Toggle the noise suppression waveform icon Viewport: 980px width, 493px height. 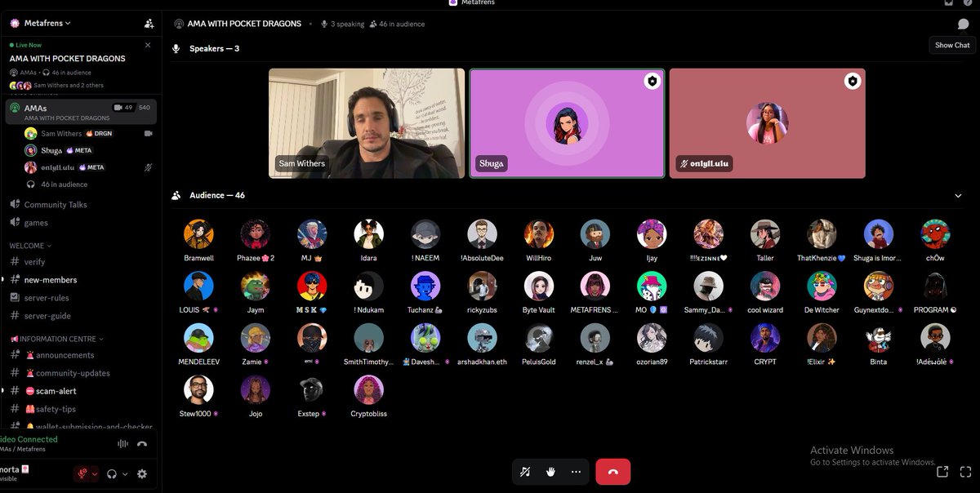pyautogui.click(x=123, y=444)
